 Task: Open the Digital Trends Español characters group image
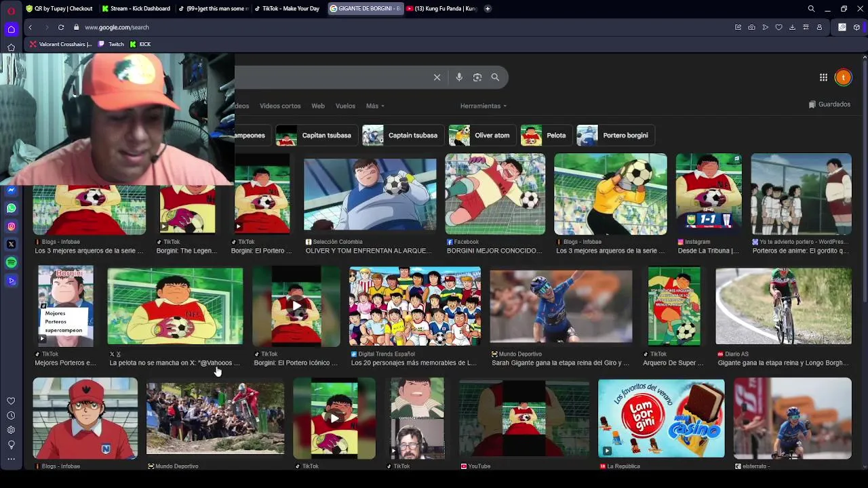pos(414,306)
